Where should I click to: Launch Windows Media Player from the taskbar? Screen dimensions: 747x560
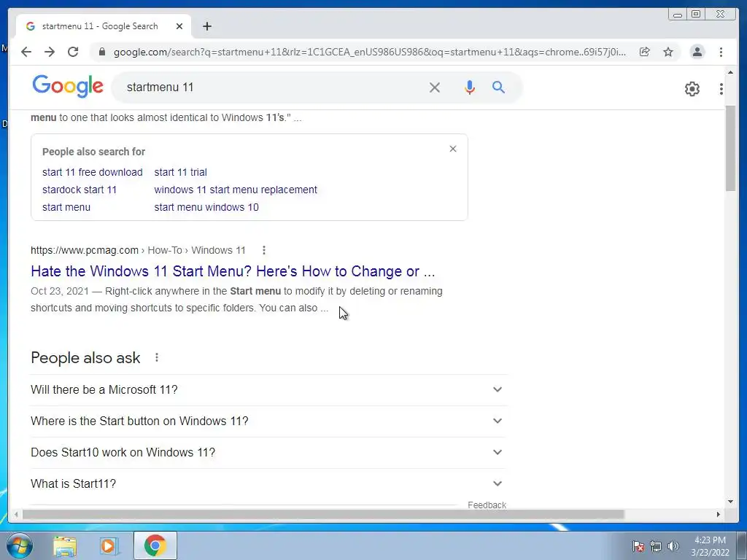pos(109,545)
